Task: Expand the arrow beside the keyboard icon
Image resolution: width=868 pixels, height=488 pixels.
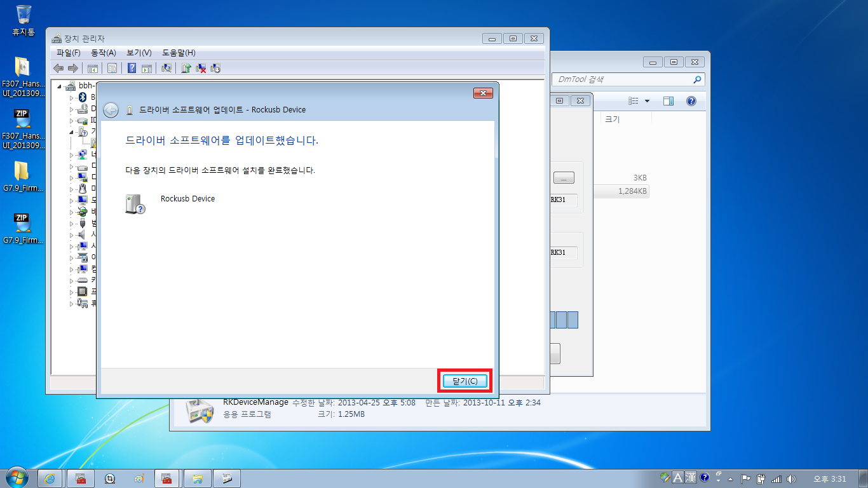Action: [x=72, y=280]
